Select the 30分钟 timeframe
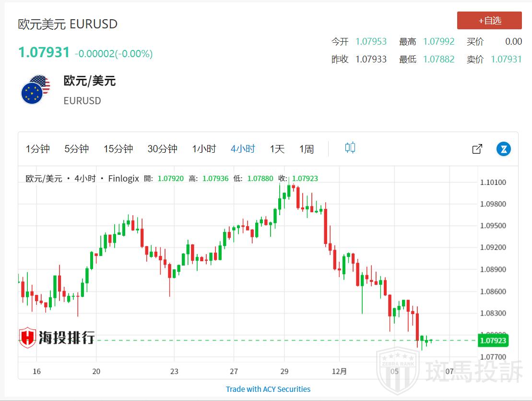Viewport: 532px width, 401px height. point(163,149)
